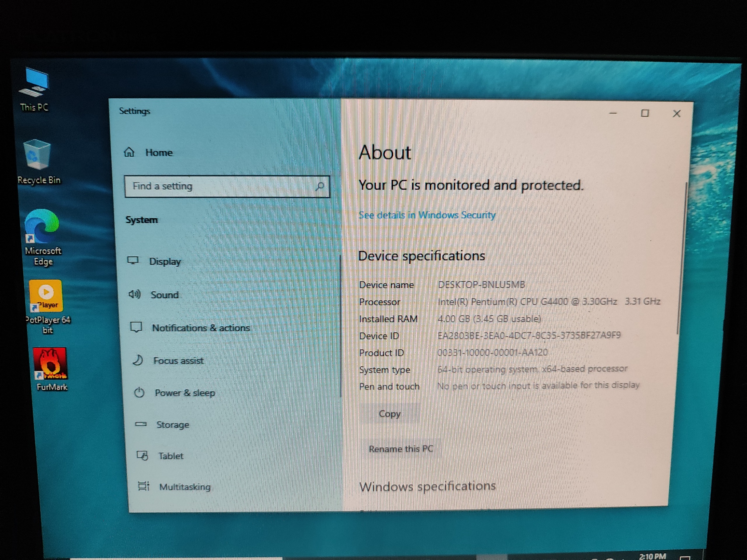
Task: Click the Focus assist moon icon
Action: coord(138,360)
